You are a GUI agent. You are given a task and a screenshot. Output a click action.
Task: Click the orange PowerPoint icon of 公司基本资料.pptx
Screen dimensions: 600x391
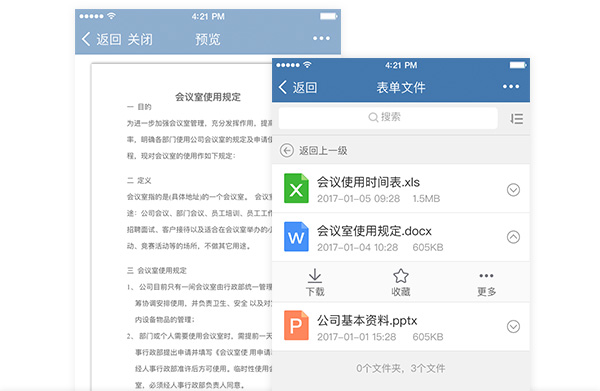coord(296,325)
